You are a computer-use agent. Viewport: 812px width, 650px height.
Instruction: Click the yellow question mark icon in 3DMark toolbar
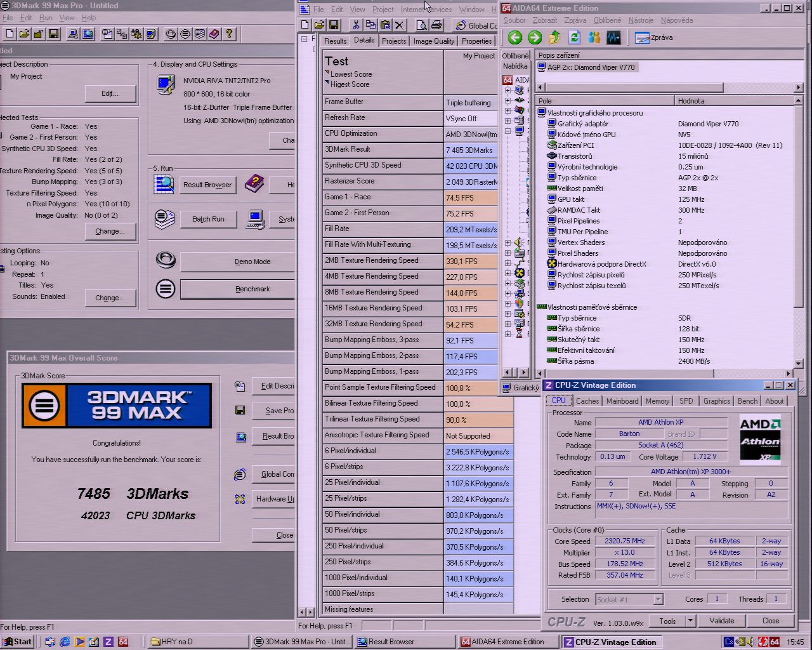tap(229, 34)
